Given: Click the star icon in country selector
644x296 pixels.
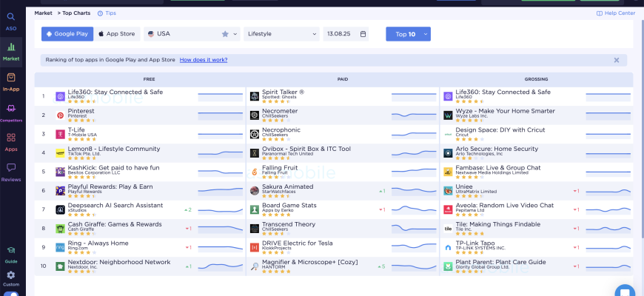Looking at the screenshot, I should click(226, 34).
